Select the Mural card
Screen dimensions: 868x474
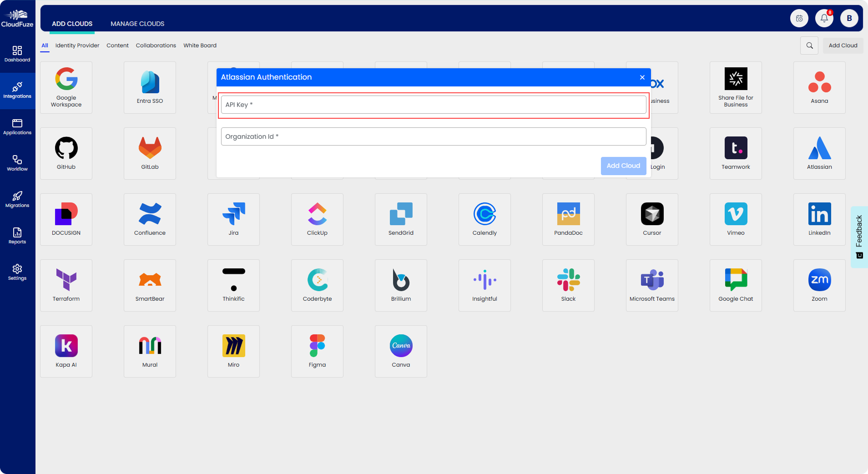point(150,351)
